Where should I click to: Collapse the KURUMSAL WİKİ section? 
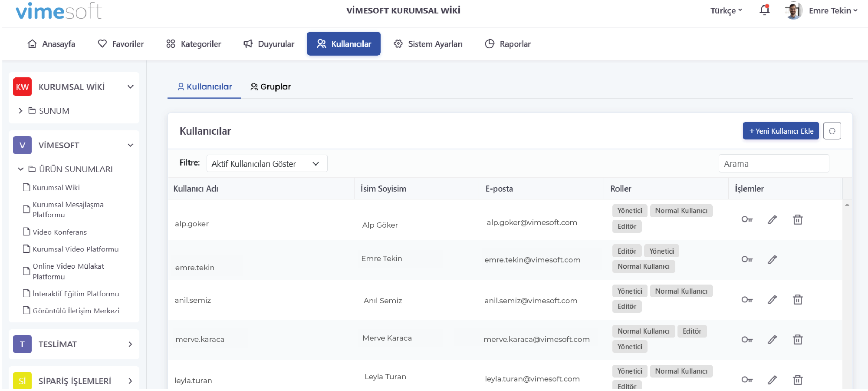point(130,87)
